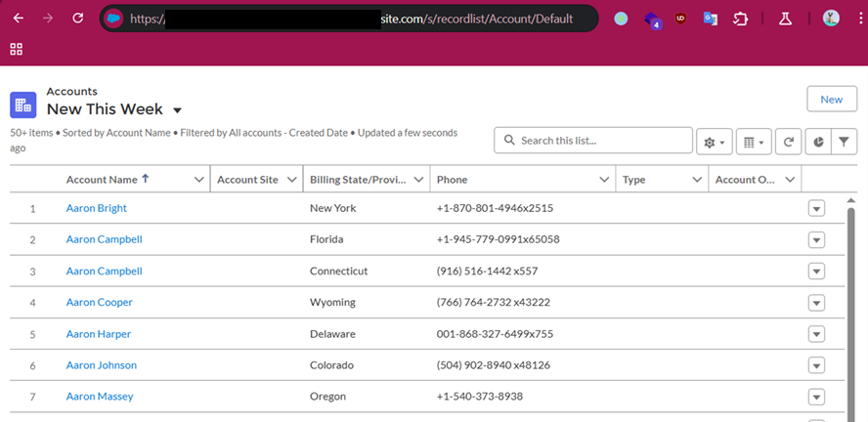868x422 pixels.
Task: Click the New account button
Action: (832, 100)
